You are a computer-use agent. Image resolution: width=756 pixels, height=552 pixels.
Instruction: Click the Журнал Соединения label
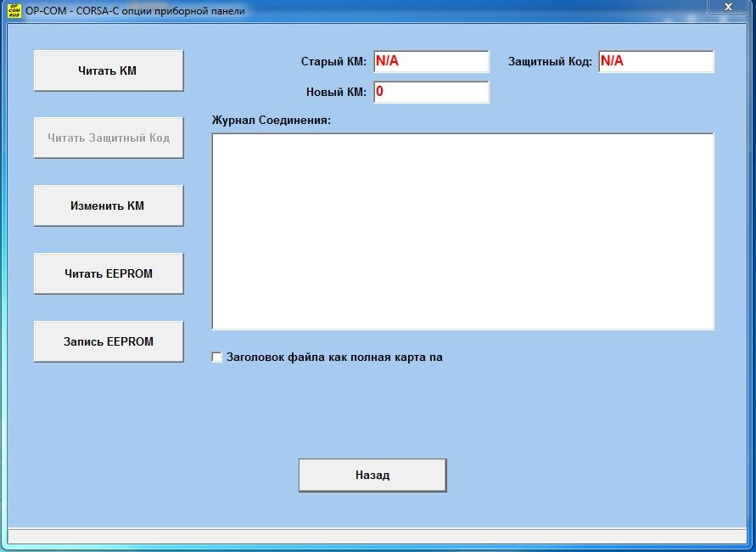tap(272, 120)
